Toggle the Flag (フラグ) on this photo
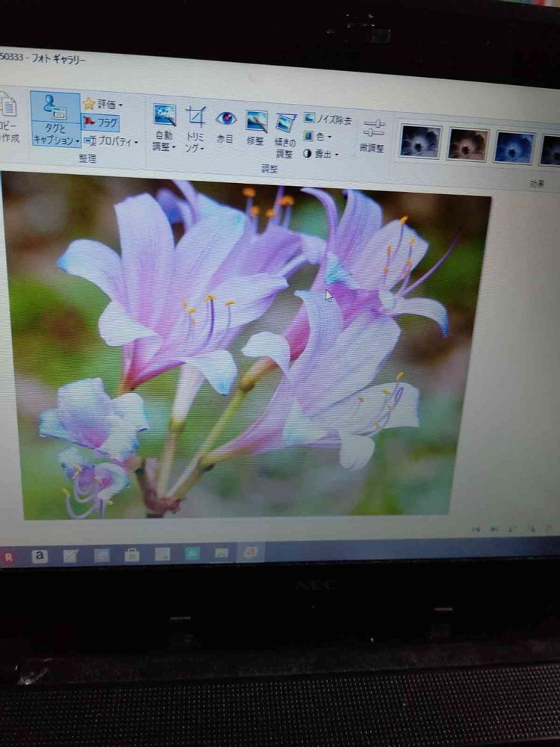The width and height of the screenshot is (560, 747). tap(101, 123)
